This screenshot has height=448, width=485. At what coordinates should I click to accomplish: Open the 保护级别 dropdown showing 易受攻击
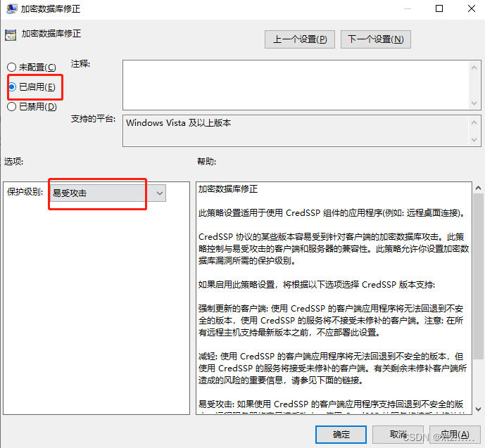click(108, 193)
